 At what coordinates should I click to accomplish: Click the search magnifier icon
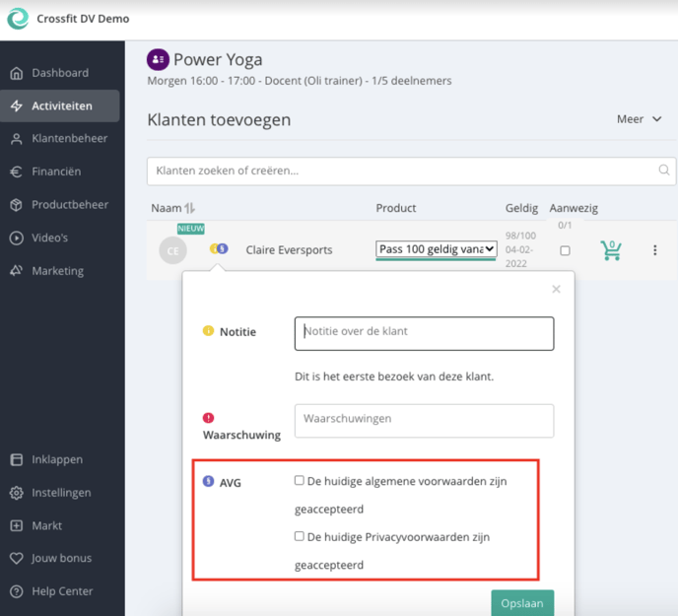(x=664, y=171)
